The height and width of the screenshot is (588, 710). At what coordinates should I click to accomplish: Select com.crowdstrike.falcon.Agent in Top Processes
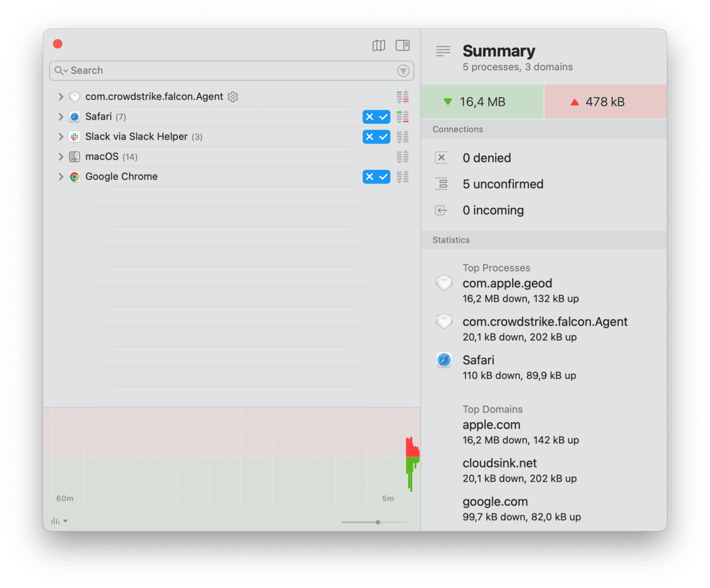coord(545,322)
